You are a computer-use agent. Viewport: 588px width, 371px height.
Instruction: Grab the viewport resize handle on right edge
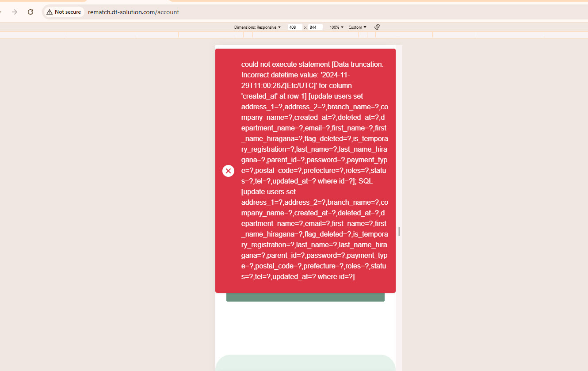[x=399, y=231]
